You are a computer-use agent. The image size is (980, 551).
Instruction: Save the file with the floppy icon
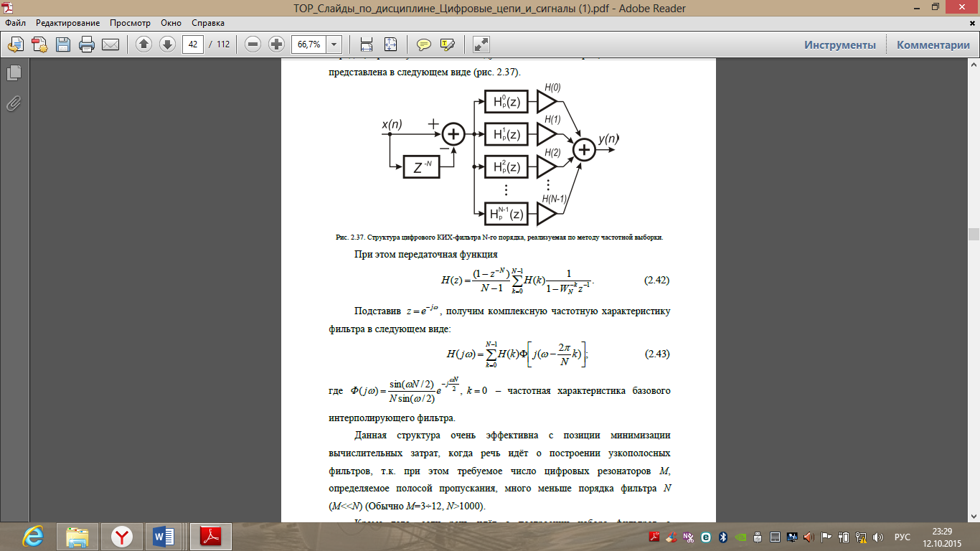tap(63, 44)
